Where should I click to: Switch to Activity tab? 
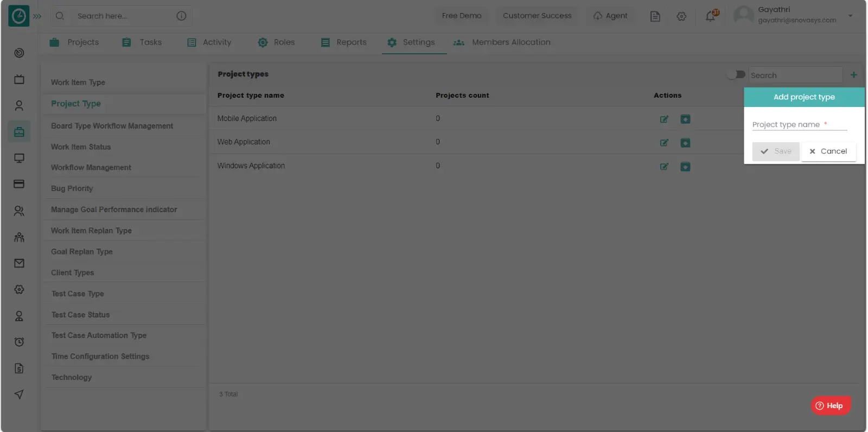pyautogui.click(x=209, y=42)
